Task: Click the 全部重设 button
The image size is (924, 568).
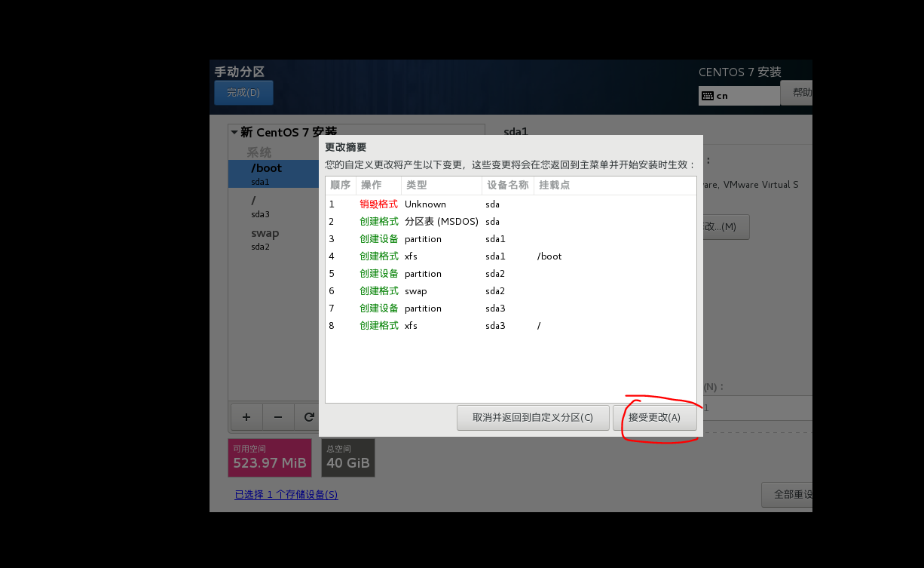Action: (x=788, y=495)
